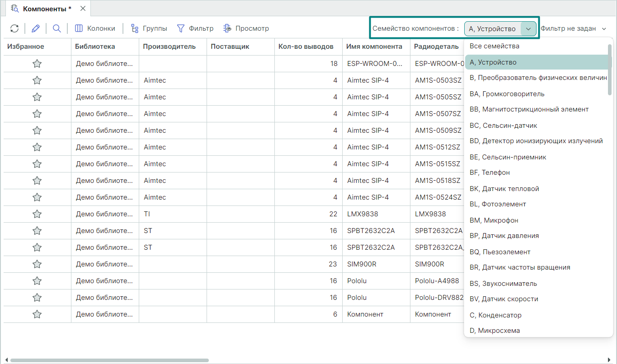Collapse the Семейство компонентов dropdown arrow
This screenshot has height=364, width=617.
[528, 28]
